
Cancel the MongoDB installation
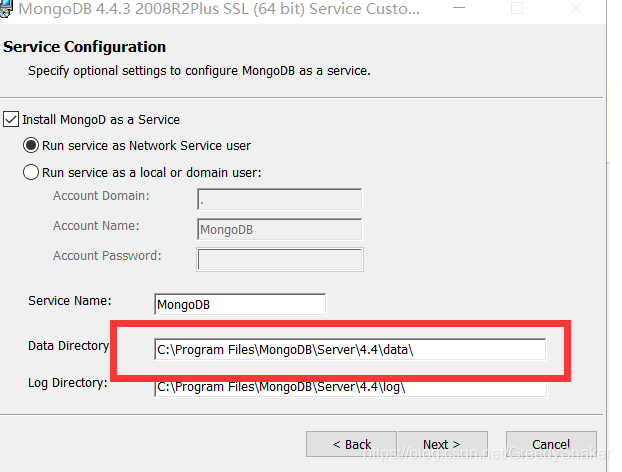pyautogui.click(x=551, y=444)
